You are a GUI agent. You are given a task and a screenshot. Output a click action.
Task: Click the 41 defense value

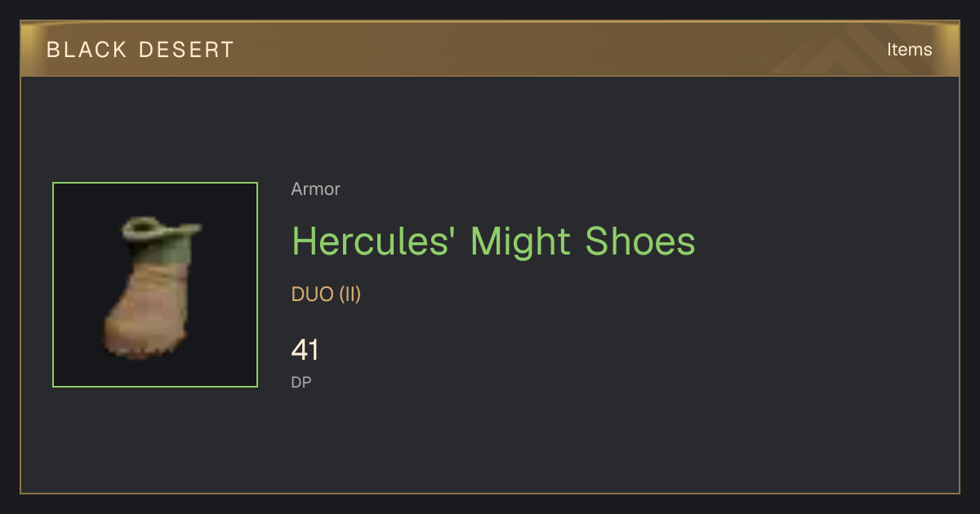click(305, 351)
